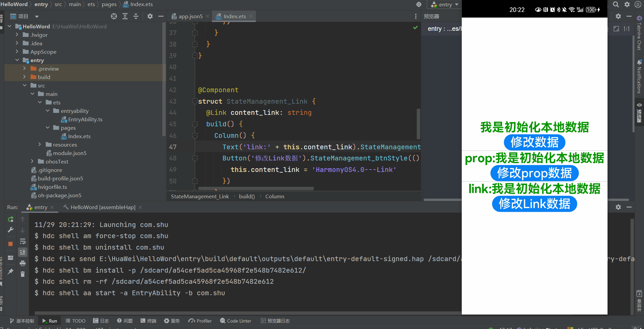
Task: Click the device locate target icon
Action: (x=419, y=4)
